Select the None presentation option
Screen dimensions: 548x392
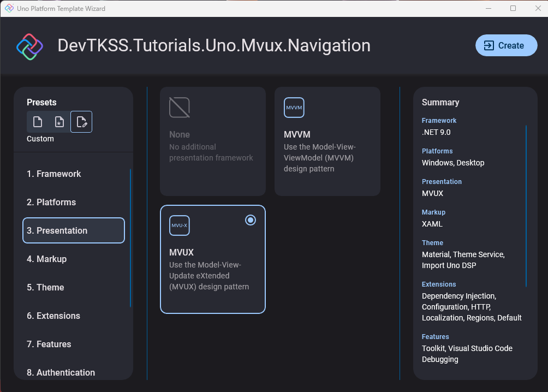(x=212, y=141)
